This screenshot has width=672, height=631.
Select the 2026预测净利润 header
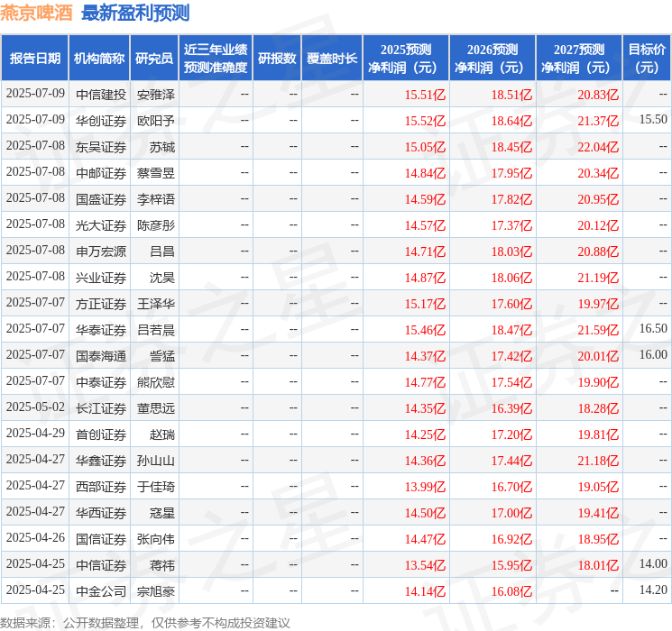[492, 59]
